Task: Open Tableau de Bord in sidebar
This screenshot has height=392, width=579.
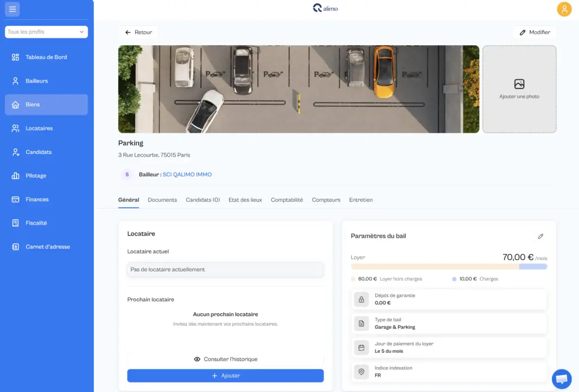Action: (46, 57)
